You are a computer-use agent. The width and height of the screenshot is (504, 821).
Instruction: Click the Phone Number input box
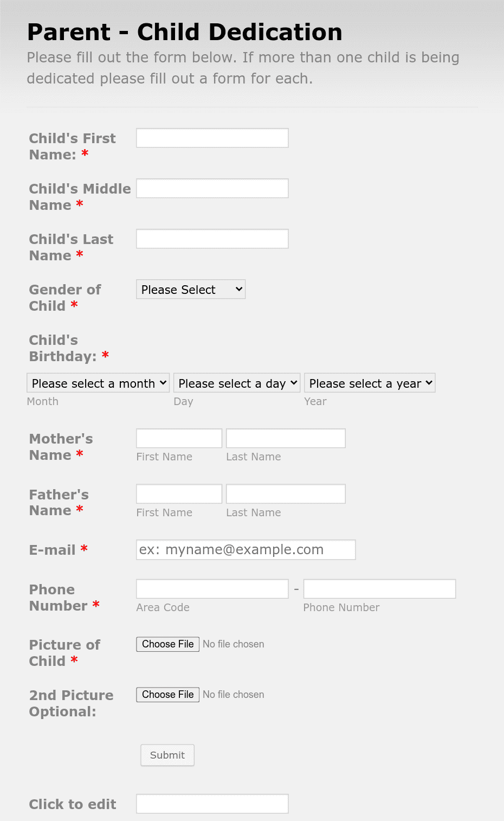pos(379,588)
